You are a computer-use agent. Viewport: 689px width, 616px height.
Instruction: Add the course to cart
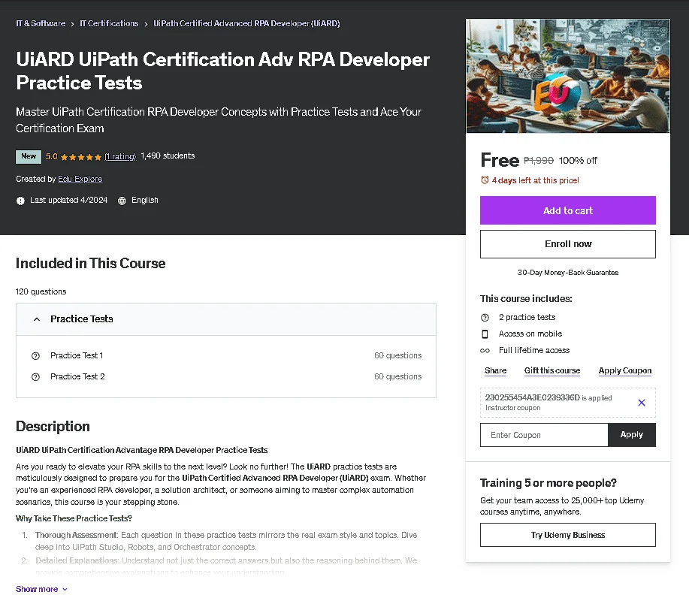pos(568,210)
